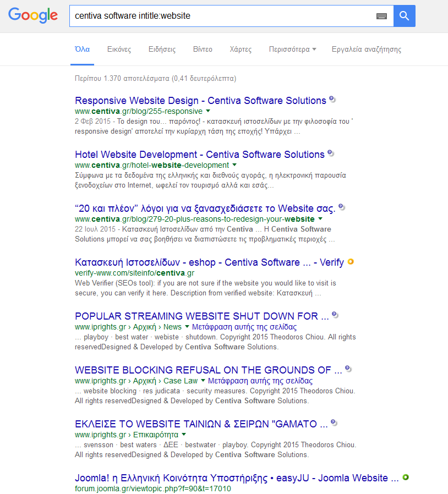
Task: Open Responsive Website Design result link
Action: click(200, 101)
